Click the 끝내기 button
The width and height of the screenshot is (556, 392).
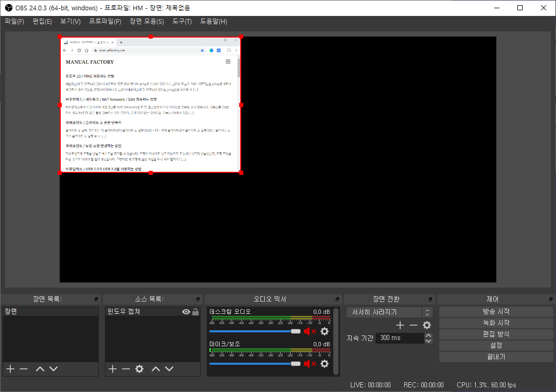496,357
